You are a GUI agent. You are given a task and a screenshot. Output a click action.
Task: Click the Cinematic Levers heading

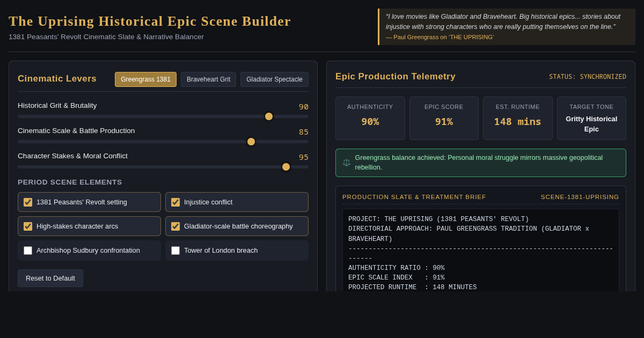(57, 79)
